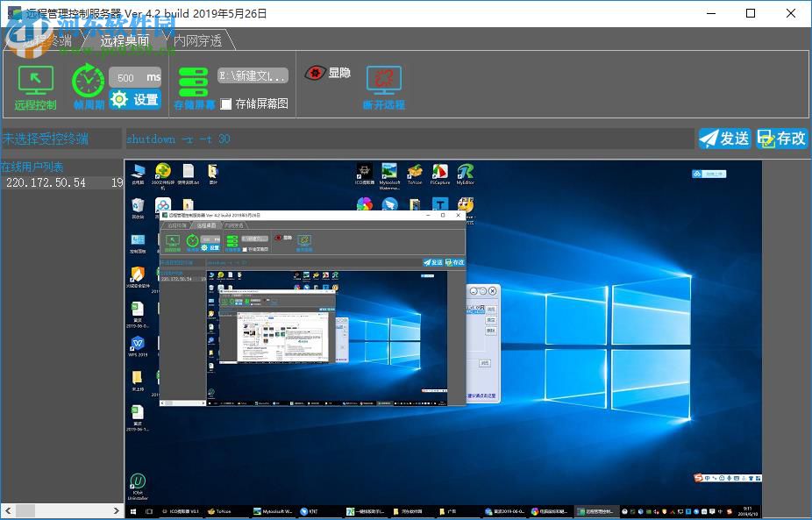The image size is (812, 520).
Task: Click the remote desktop Start button
Action: point(131,511)
